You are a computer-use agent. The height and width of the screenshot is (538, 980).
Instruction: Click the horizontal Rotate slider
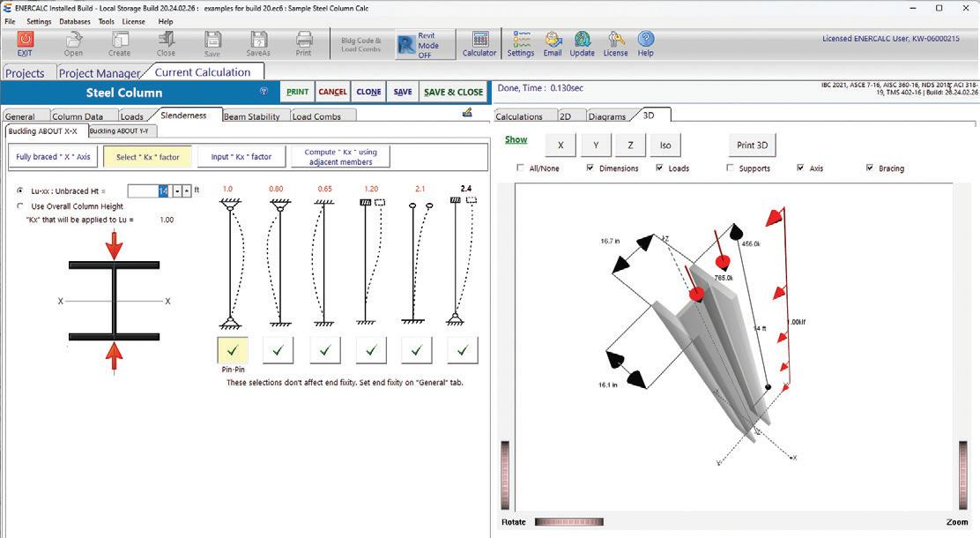tap(569, 522)
